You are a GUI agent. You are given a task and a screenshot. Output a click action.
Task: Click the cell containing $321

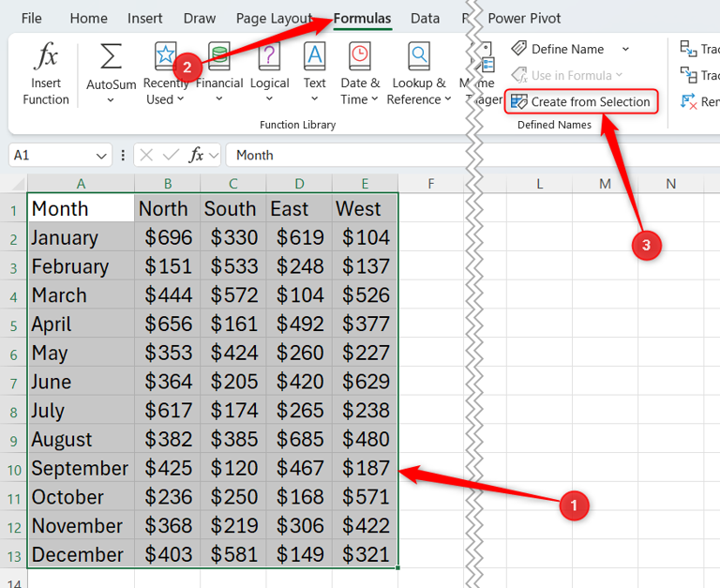(365, 554)
